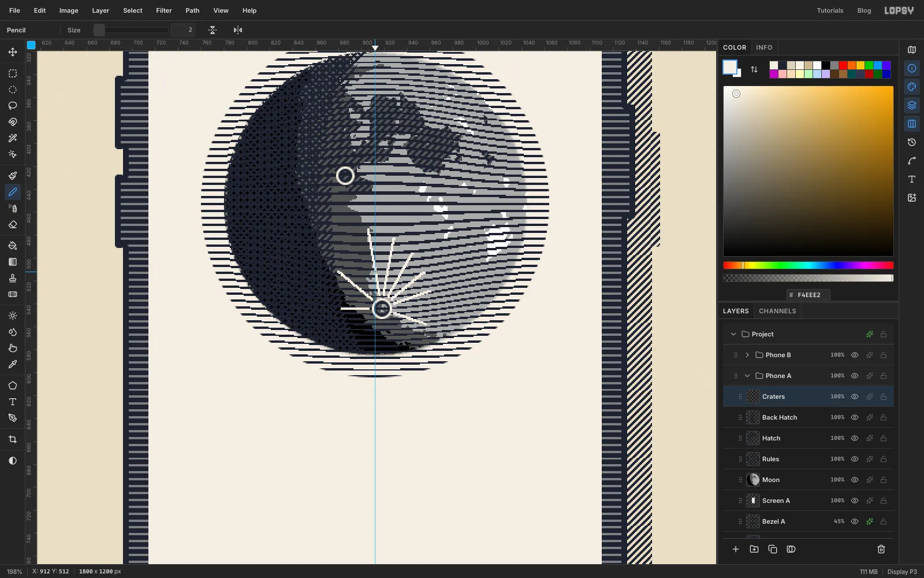This screenshot has width=924, height=578.
Task: Pick the Paint Bucket fill tool
Action: 13,246
